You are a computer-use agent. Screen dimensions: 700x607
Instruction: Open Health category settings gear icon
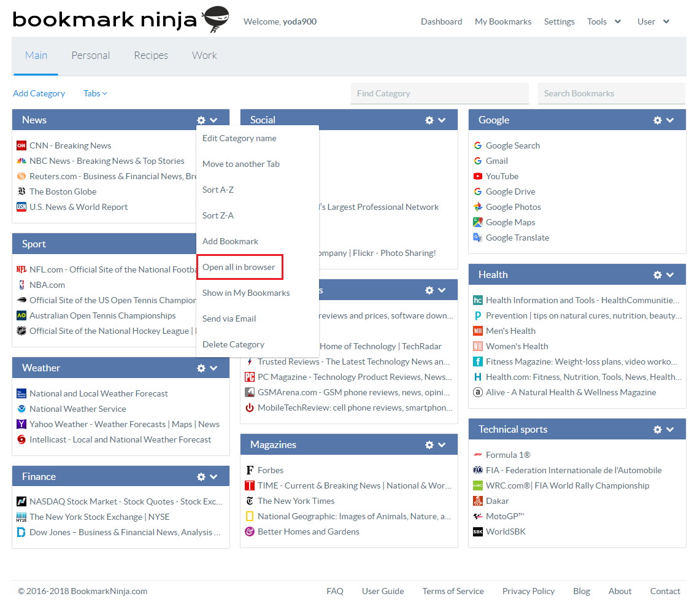coord(657,274)
